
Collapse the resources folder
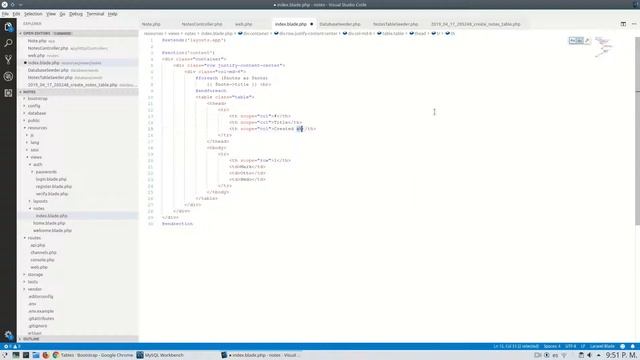pos(37,128)
